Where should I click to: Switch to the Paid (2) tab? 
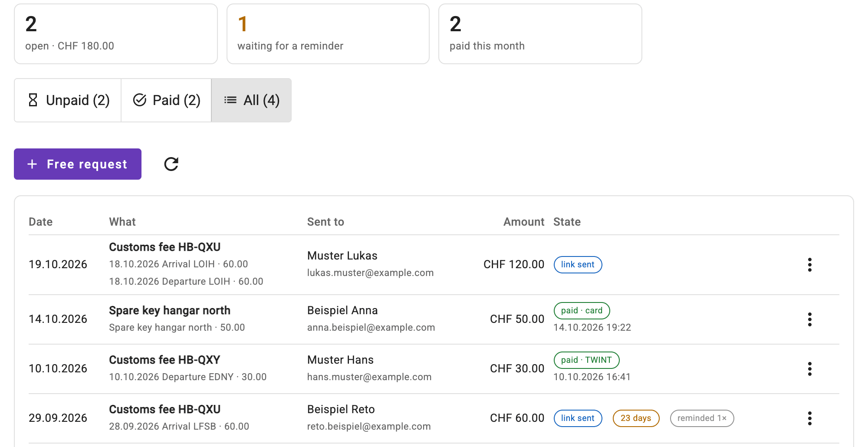point(166,100)
